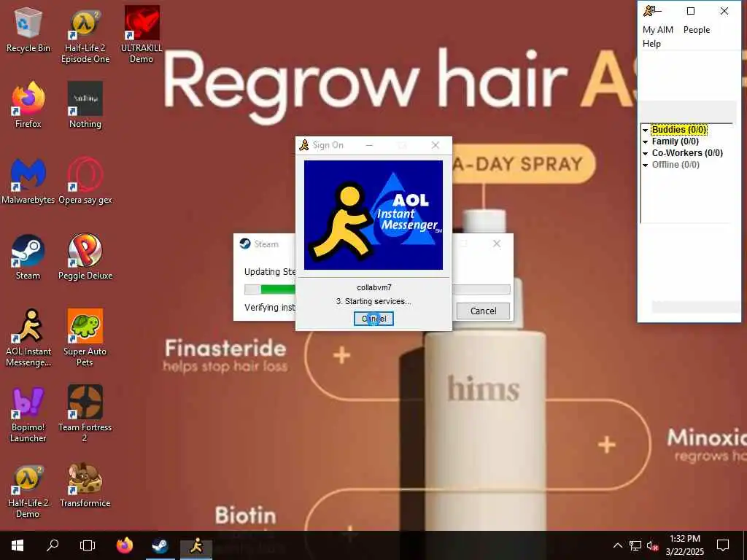This screenshot has height=560, width=747.
Task: Select the Transformice desktop icon
Action: pyautogui.click(x=85, y=485)
